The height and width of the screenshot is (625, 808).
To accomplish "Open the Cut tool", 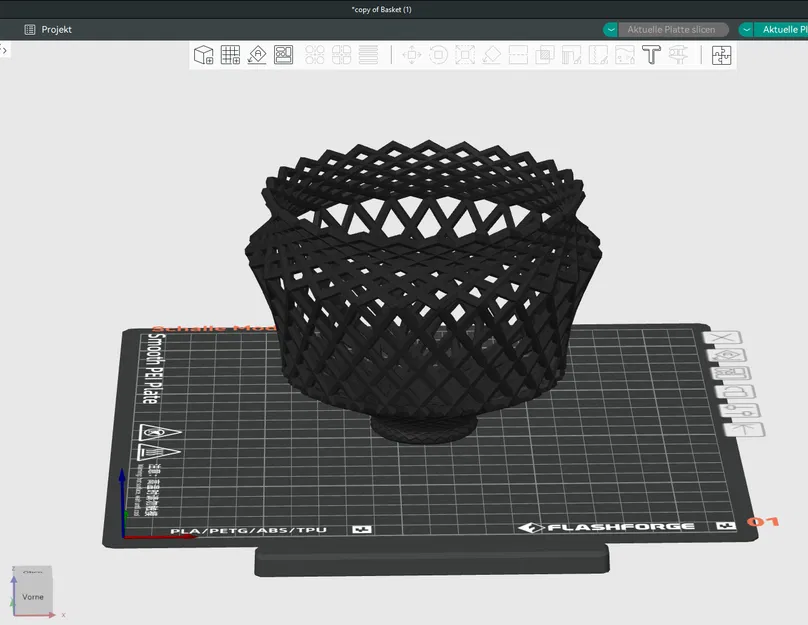I will coord(517,55).
